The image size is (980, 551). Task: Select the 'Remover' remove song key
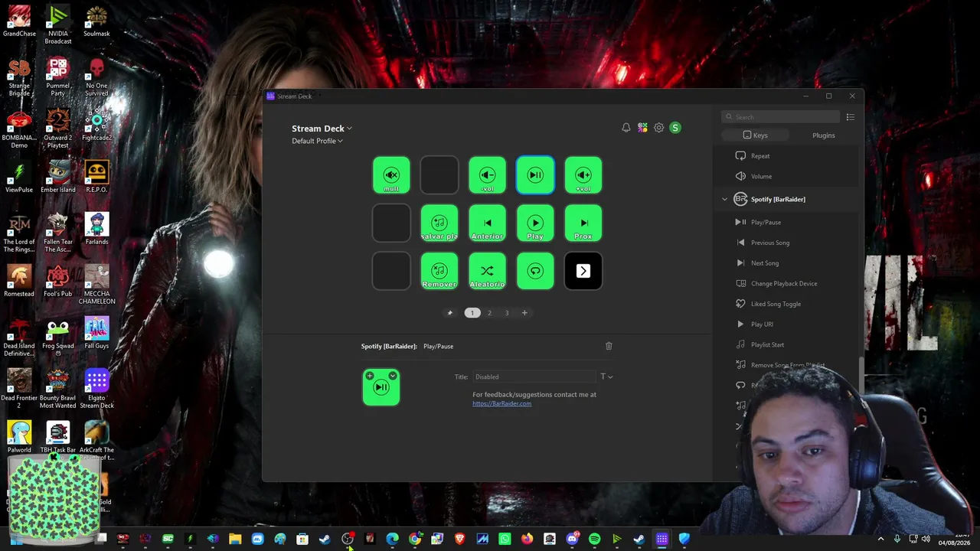[439, 272]
